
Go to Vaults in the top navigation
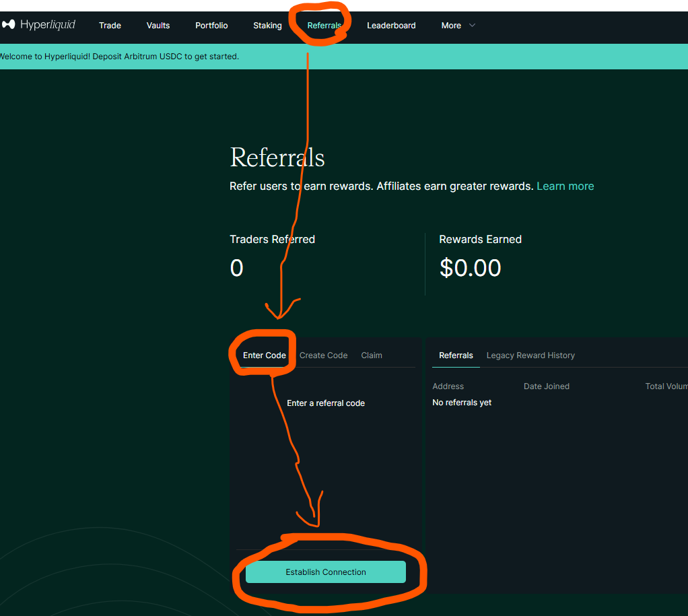[x=158, y=26]
